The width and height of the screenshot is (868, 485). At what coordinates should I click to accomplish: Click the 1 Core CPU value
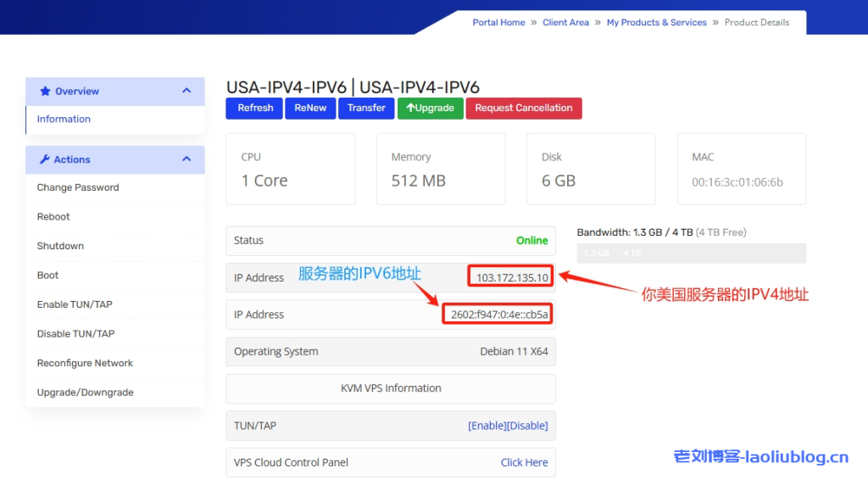coord(264,181)
